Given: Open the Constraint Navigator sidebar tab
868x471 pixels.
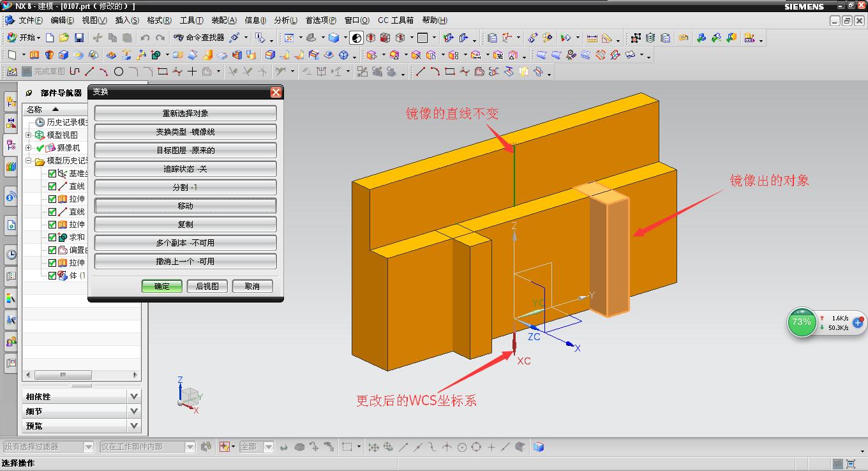Looking at the screenshot, I should tap(11, 123).
